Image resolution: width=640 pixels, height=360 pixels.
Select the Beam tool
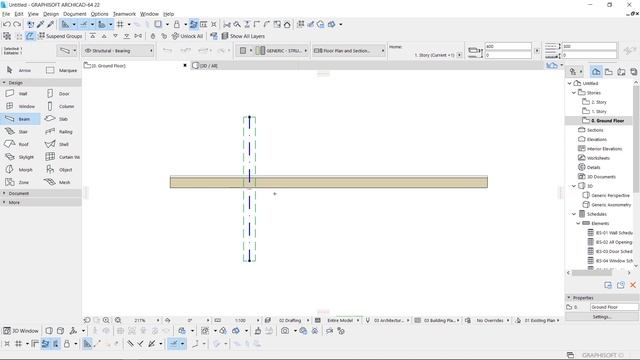pos(20,119)
